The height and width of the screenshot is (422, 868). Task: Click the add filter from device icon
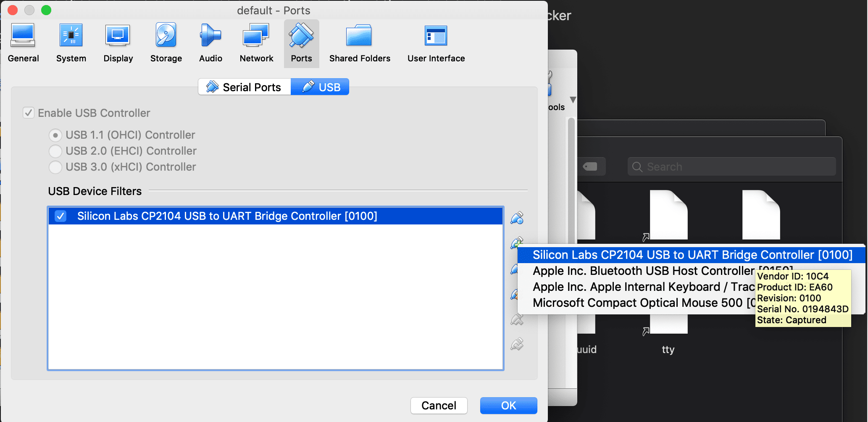point(516,243)
